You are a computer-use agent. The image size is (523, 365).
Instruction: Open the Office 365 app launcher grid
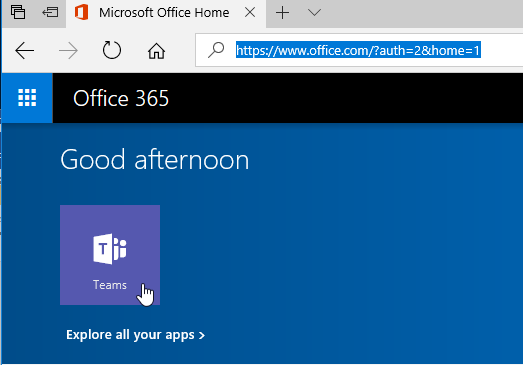[x=27, y=98]
